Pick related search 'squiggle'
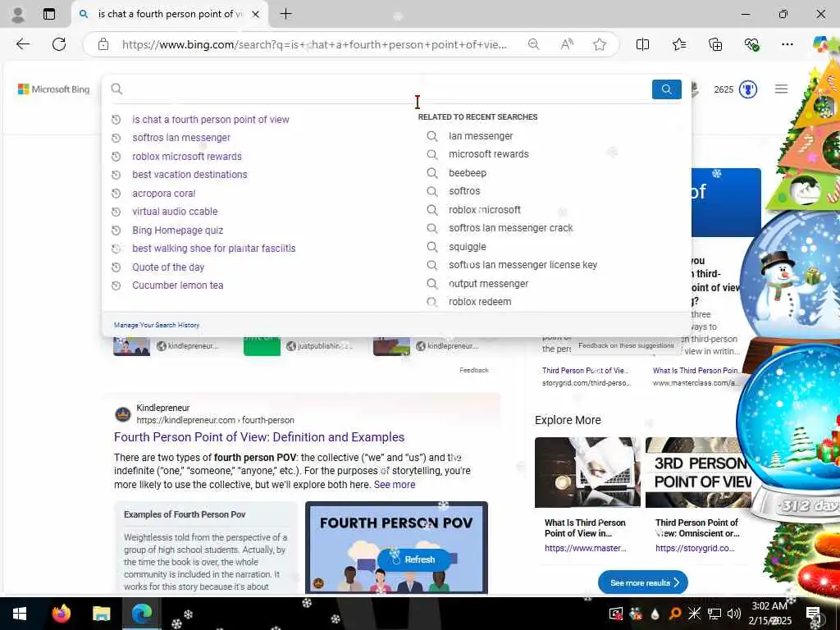This screenshot has height=630, width=840. (x=468, y=247)
